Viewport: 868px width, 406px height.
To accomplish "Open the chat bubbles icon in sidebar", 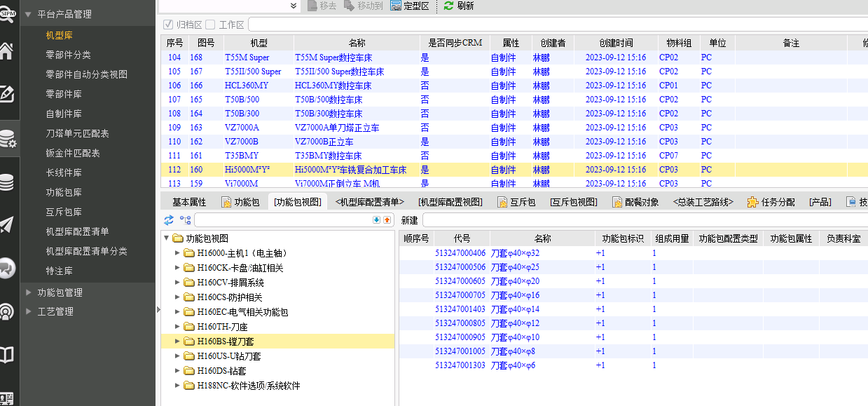I will (x=6, y=267).
